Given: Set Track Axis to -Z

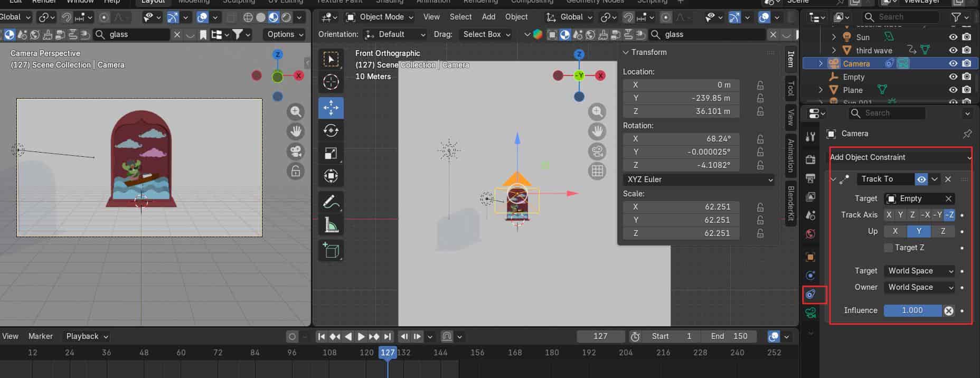Looking at the screenshot, I should pos(949,215).
